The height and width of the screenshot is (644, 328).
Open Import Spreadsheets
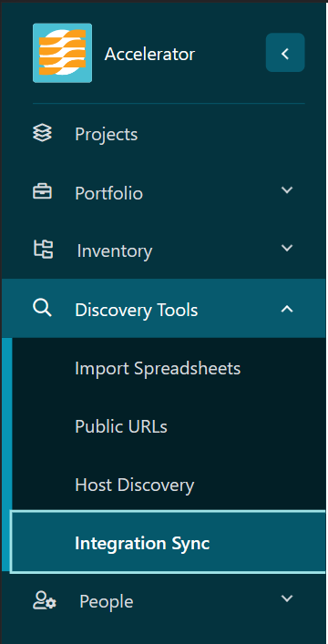[x=158, y=368]
